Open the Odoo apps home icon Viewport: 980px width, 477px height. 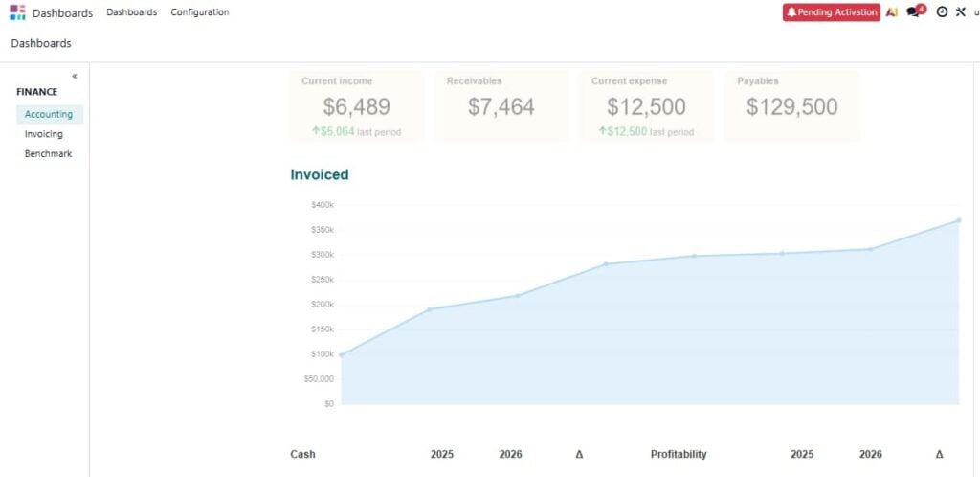tap(17, 12)
